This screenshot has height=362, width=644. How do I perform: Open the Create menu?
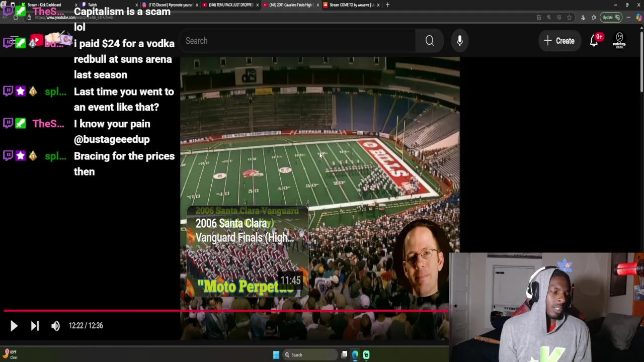point(559,41)
